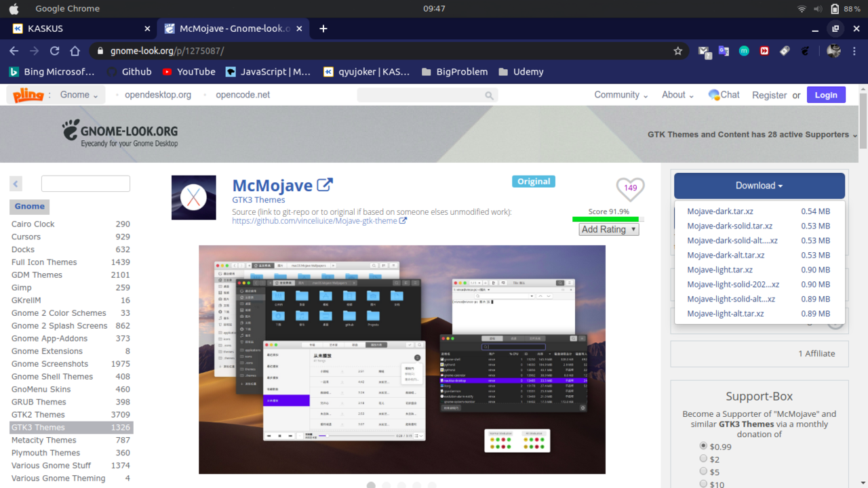Click the heart icon with 149 likes

coord(630,188)
